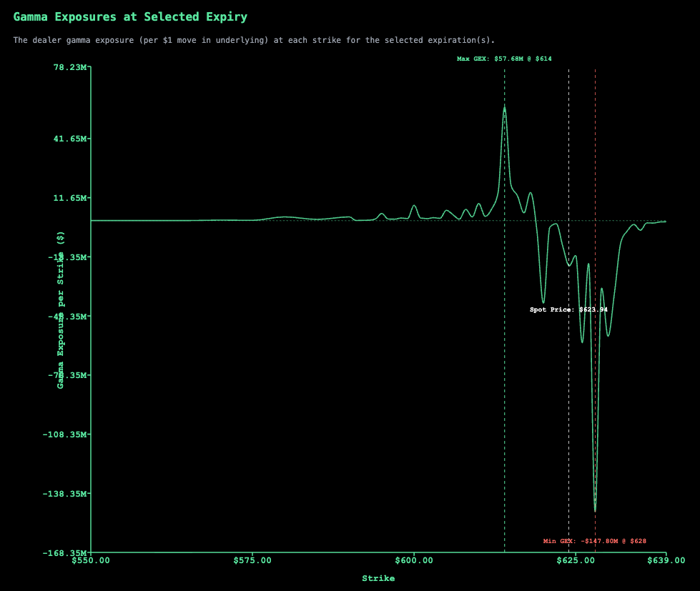Click the Spot Price $623.94 label

[x=568, y=309]
